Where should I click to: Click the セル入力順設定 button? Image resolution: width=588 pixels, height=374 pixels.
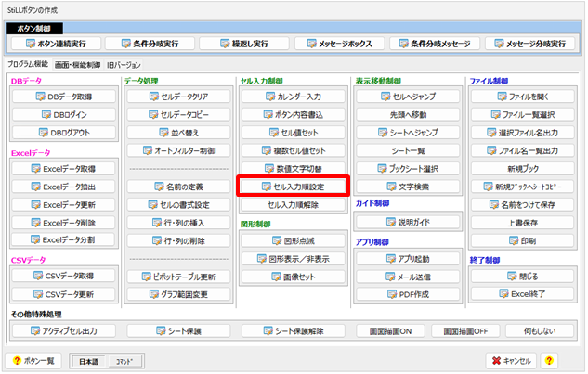tap(293, 187)
